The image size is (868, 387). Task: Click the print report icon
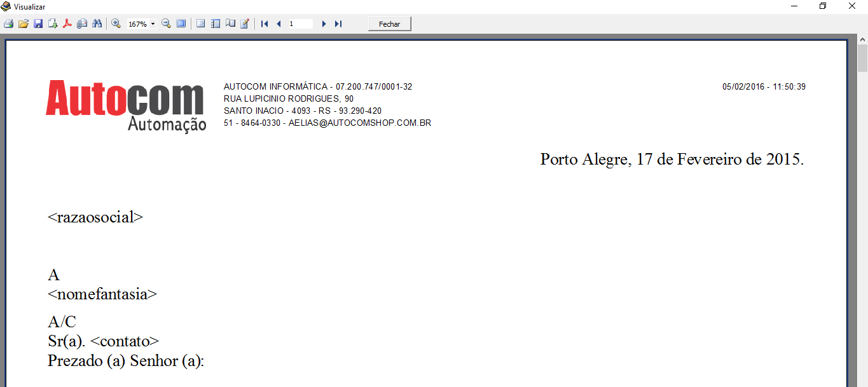point(8,24)
